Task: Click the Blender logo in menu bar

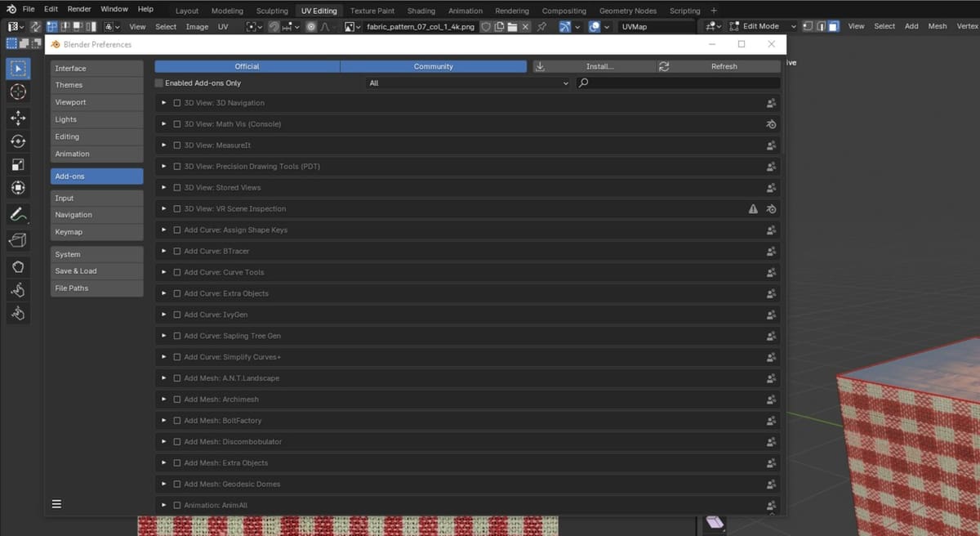Action: point(11,9)
